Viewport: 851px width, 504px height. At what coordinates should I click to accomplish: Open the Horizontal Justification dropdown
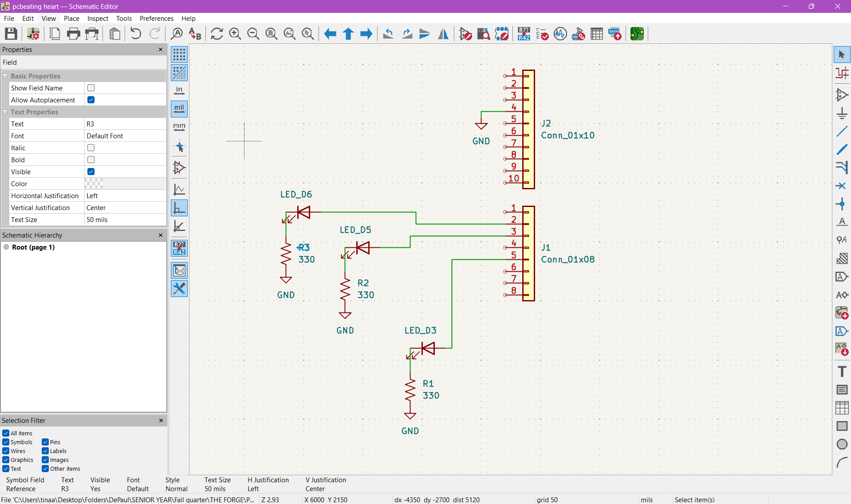(125, 196)
